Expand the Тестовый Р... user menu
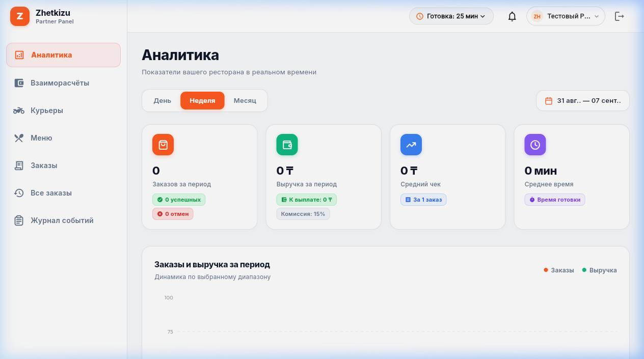Image resolution: width=644 pixels, height=359 pixels. coord(566,16)
